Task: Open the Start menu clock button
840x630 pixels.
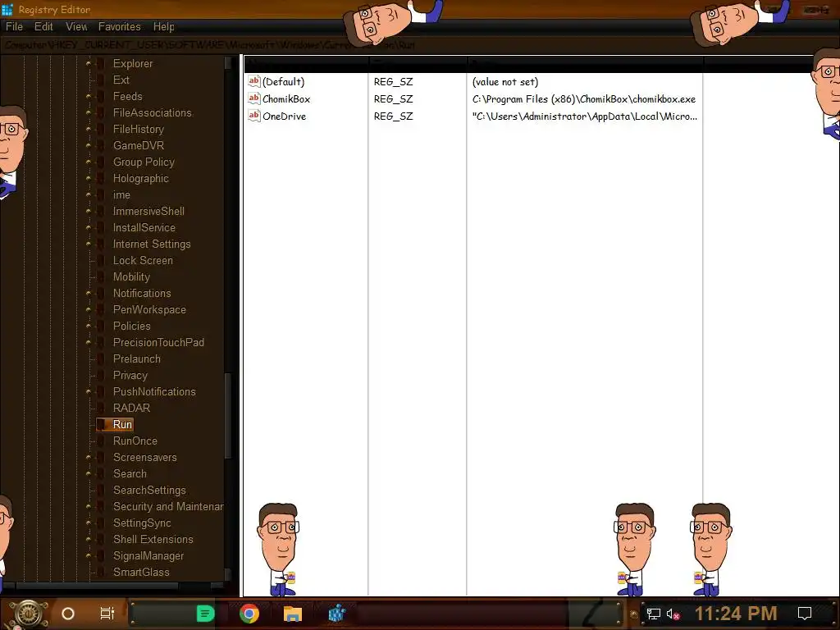Action: pyautogui.click(x=29, y=613)
